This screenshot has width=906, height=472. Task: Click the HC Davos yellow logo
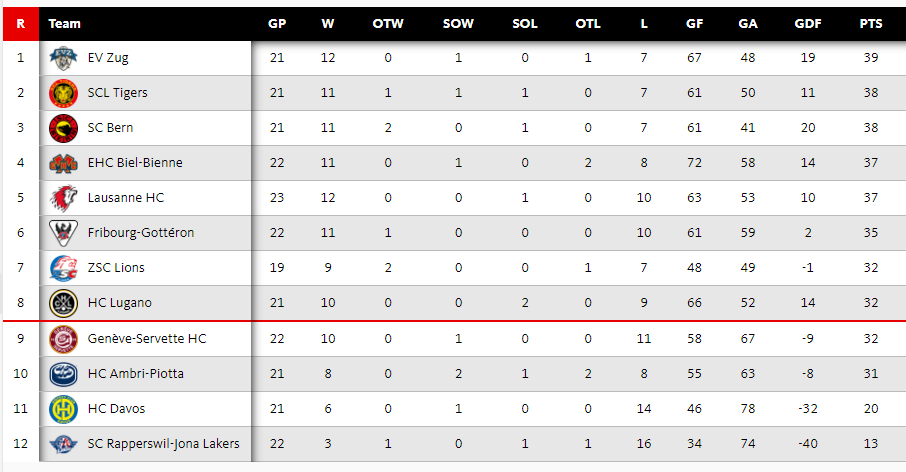point(63,409)
